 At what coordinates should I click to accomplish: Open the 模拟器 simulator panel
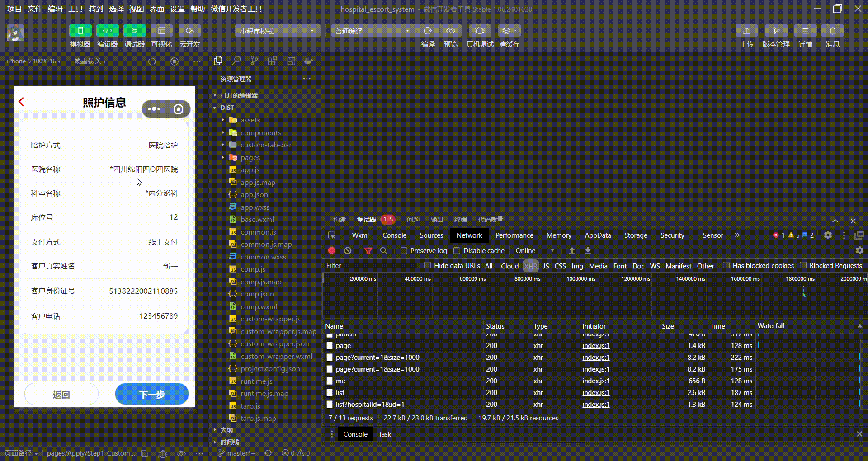(80, 31)
